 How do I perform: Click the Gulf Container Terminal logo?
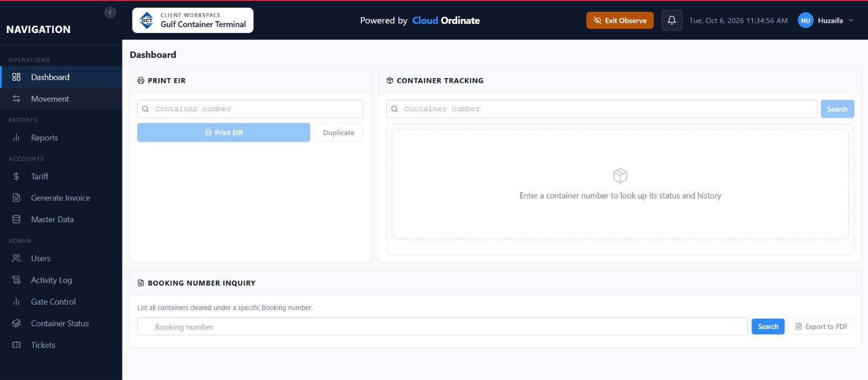click(x=146, y=21)
